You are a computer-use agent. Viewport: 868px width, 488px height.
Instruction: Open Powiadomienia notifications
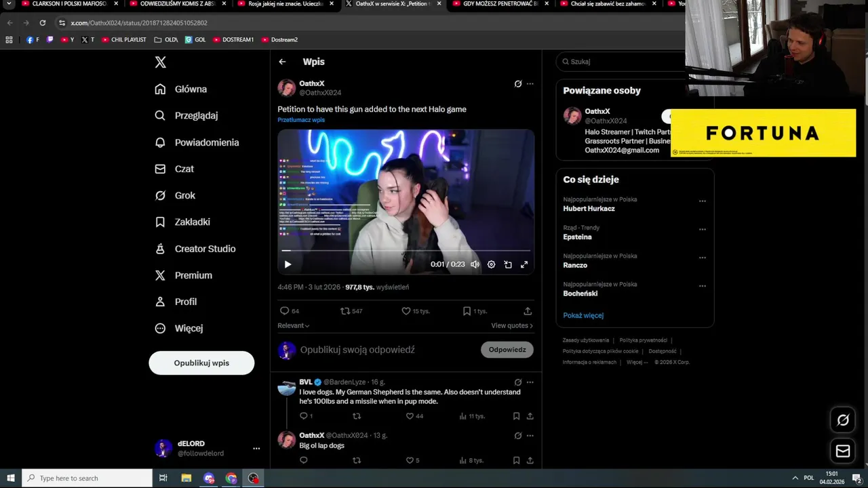click(197, 142)
